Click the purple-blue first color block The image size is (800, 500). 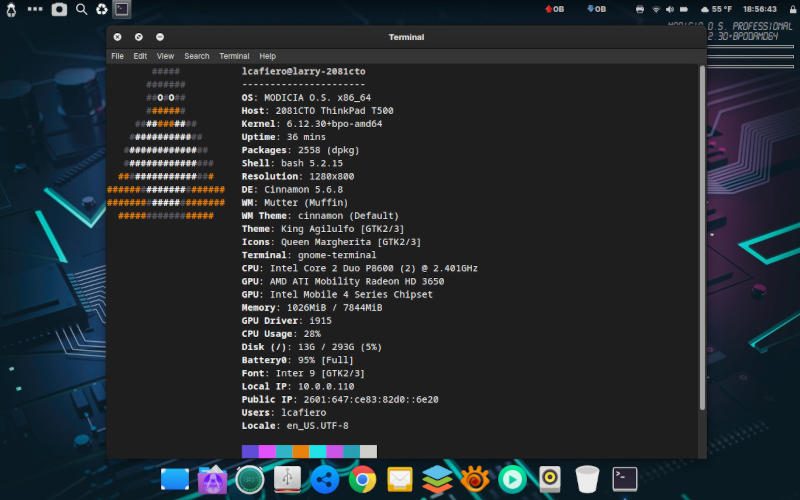(x=250, y=452)
